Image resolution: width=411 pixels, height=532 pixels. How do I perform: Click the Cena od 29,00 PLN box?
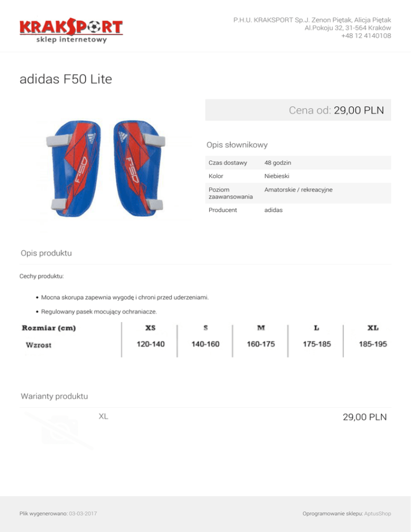(x=299, y=110)
